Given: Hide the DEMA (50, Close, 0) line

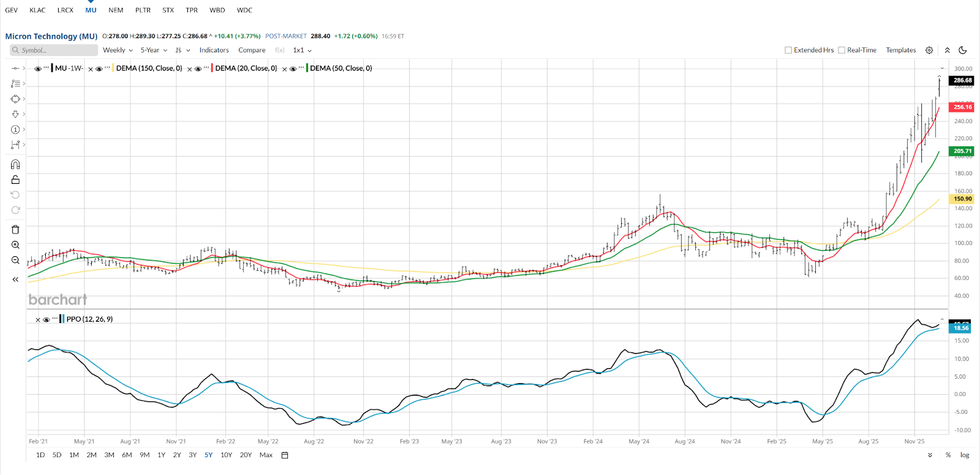Looking at the screenshot, I should (x=293, y=69).
